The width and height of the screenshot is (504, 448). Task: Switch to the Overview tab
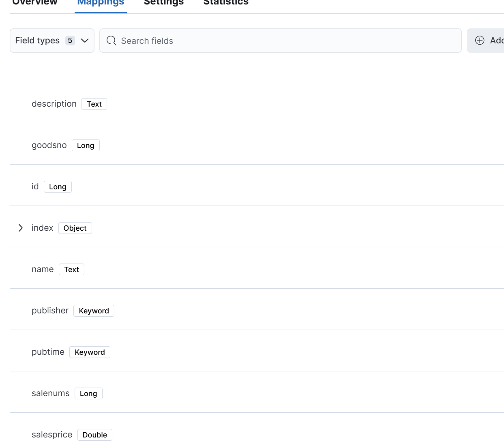pyautogui.click(x=35, y=3)
